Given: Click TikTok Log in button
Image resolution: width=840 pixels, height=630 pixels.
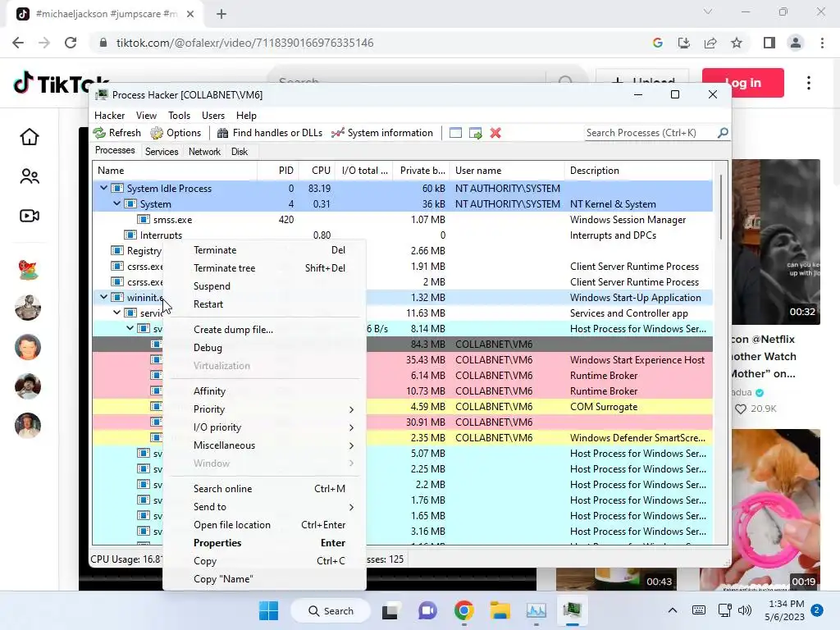Looking at the screenshot, I should tap(743, 83).
